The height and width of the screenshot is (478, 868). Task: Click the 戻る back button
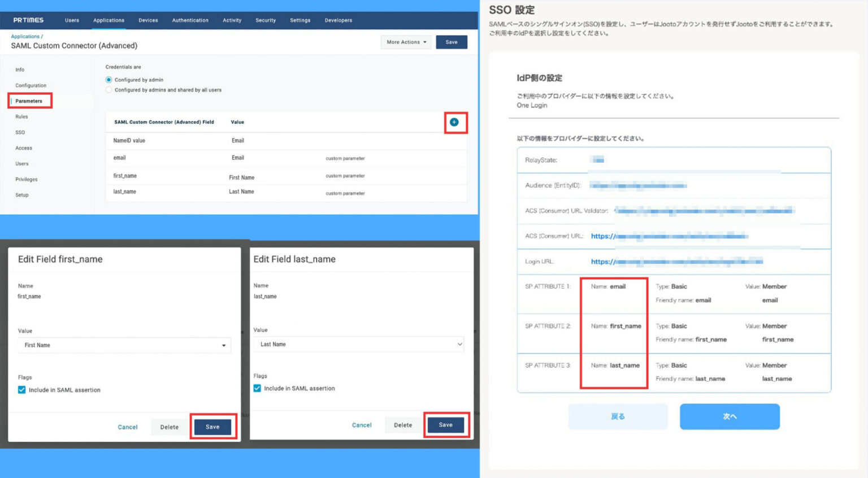(618, 416)
